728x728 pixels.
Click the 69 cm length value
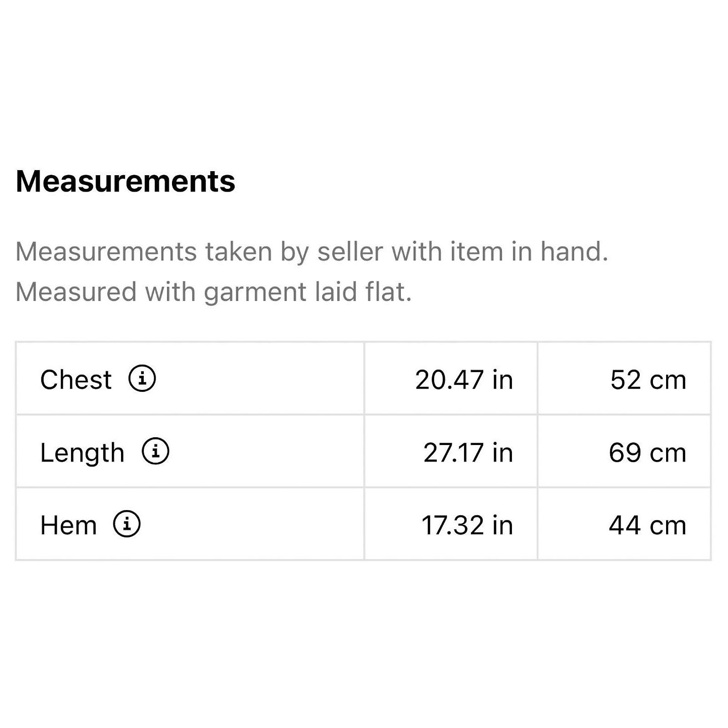pyautogui.click(x=647, y=452)
